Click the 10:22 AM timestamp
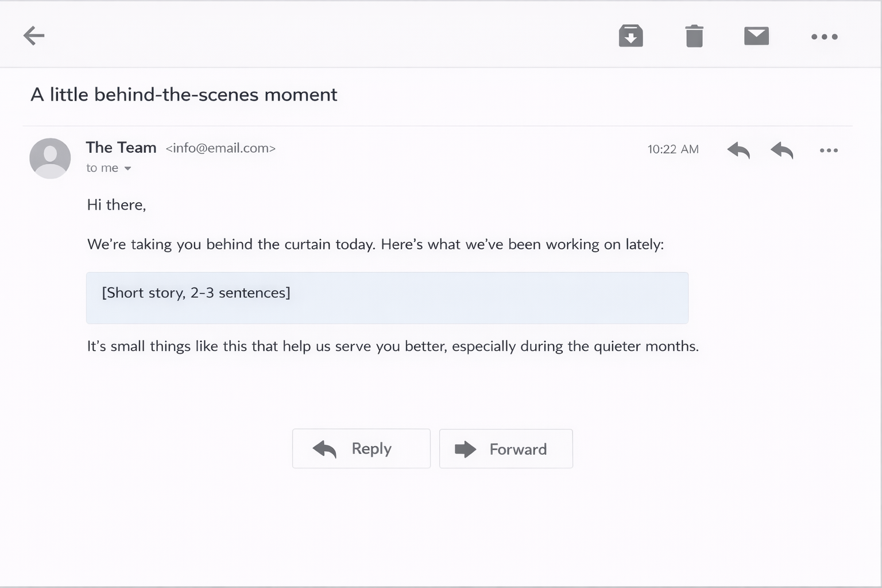 coord(673,149)
